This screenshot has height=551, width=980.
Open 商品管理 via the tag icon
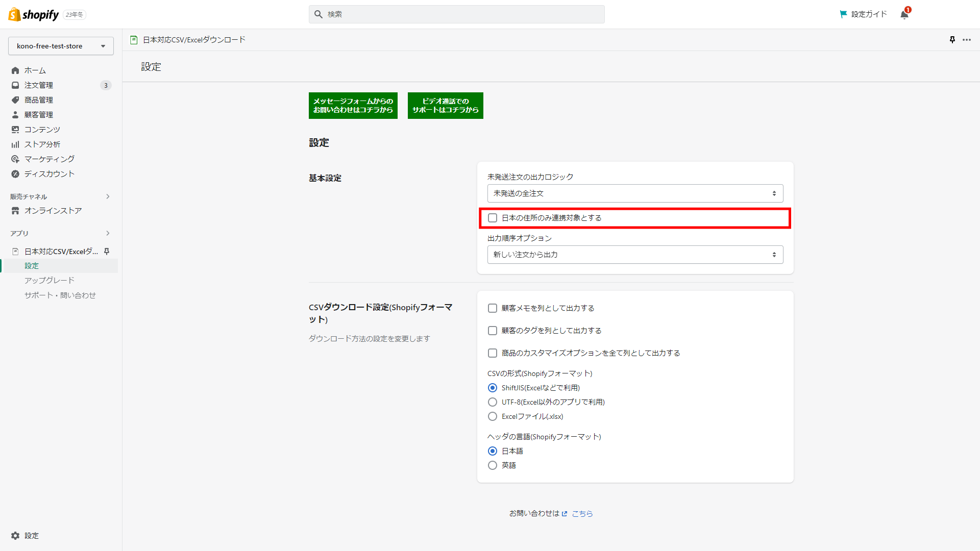pos(15,100)
